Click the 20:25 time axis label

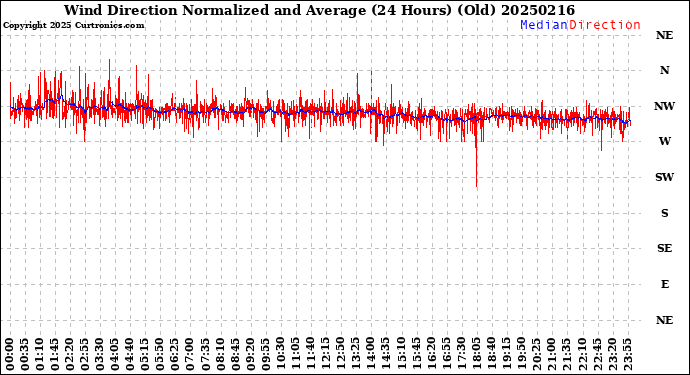click(536, 354)
